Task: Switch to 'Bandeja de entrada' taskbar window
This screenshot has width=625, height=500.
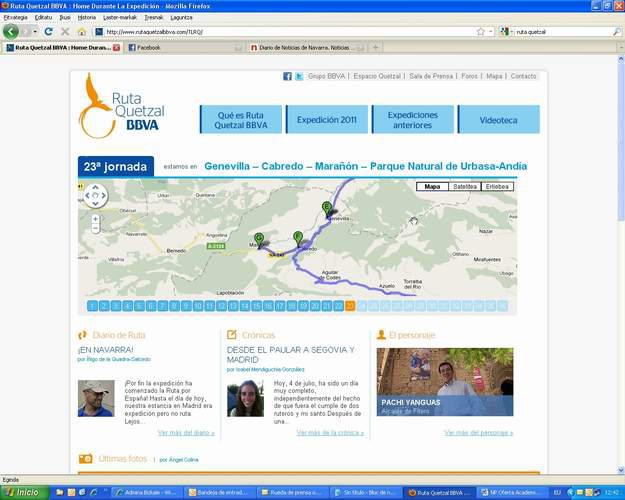Action: (x=220, y=493)
